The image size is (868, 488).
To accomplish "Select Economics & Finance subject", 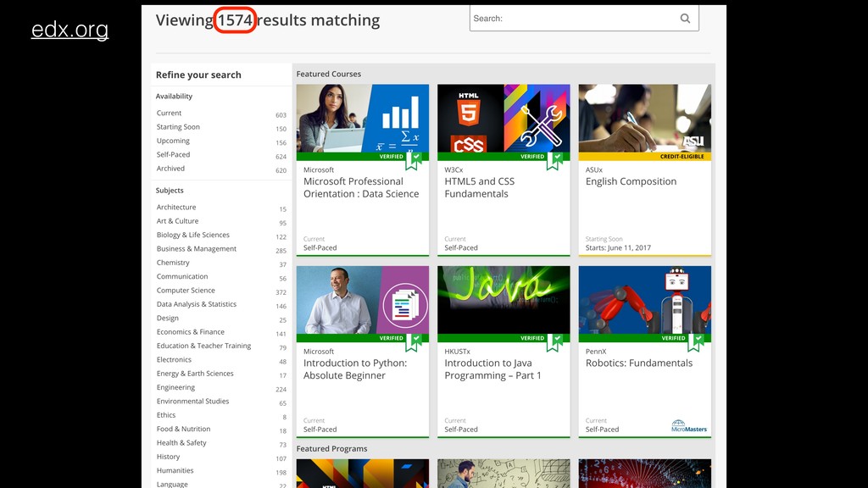I will 191,331.
